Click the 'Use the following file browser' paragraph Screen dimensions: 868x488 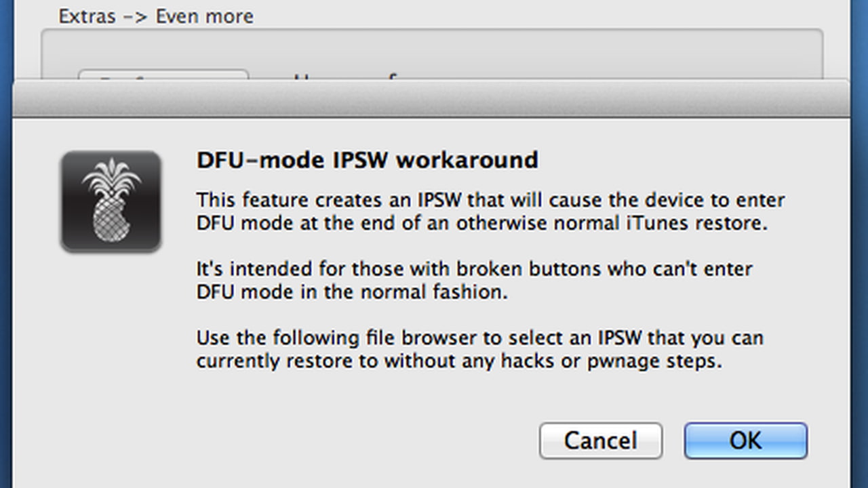pyautogui.click(x=480, y=349)
